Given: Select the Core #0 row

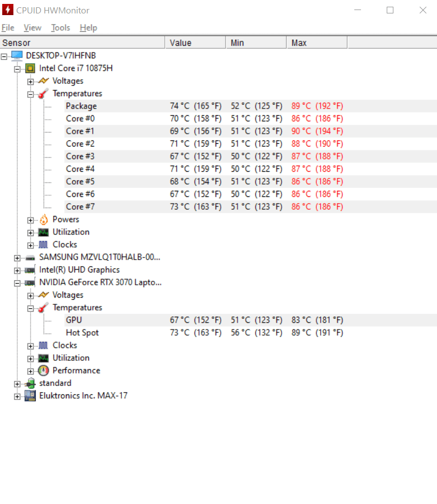Looking at the screenshot, I should pos(250,119).
